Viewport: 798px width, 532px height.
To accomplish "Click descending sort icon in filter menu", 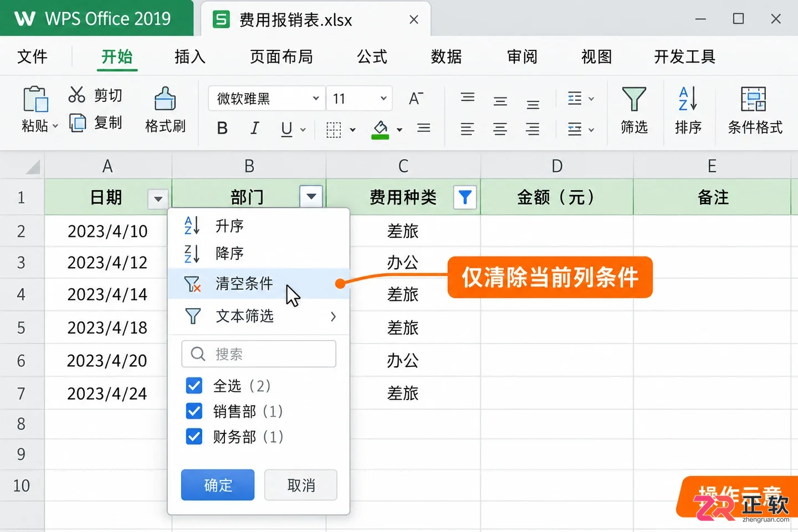I will tap(192, 253).
